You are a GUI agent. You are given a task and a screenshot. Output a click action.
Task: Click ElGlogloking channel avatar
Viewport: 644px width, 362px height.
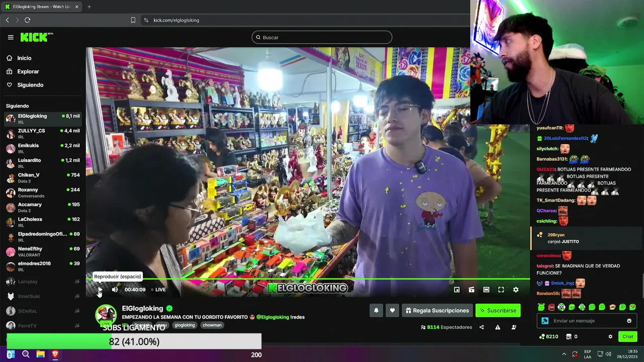(106, 315)
